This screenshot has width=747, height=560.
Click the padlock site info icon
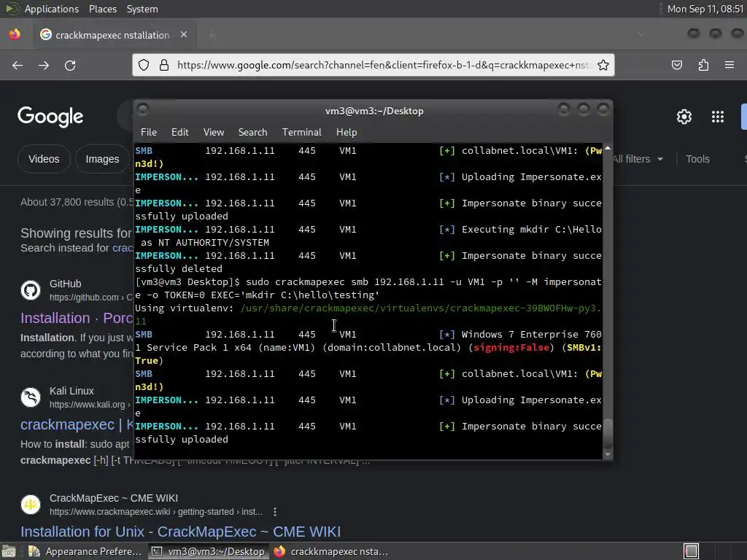(x=164, y=65)
